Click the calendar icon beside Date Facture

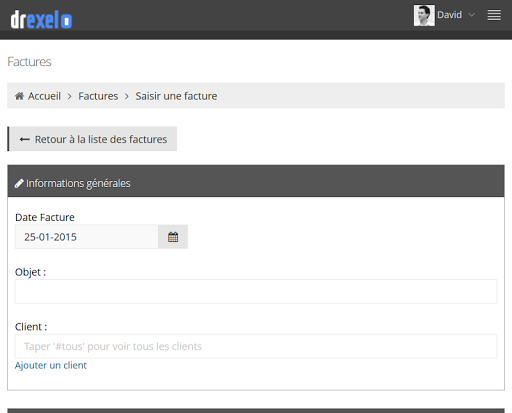[173, 237]
